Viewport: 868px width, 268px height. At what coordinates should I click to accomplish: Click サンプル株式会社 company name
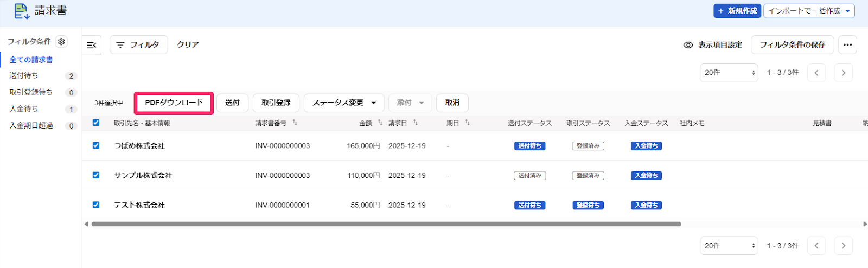click(x=143, y=176)
